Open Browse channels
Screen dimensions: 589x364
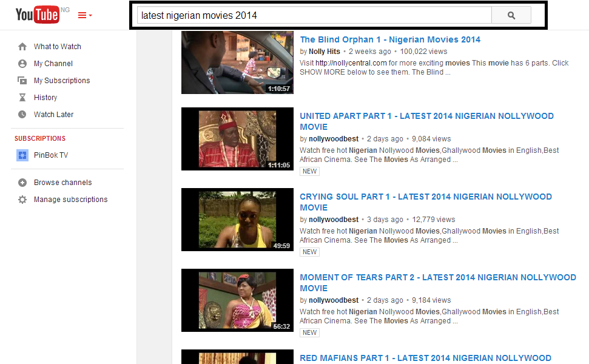[62, 183]
